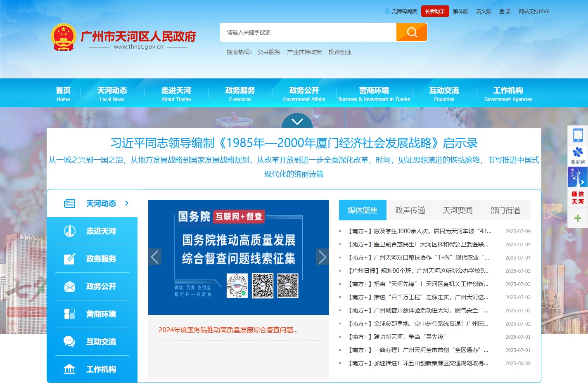This screenshot has height=385, width=588.
Task: Open the 走进天河 side menu item
Action: [x=92, y=231]
